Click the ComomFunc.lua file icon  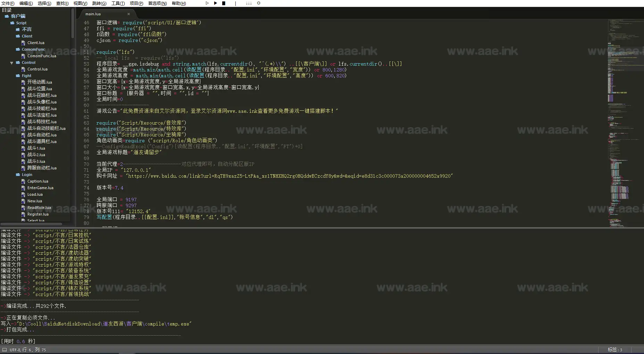[23, 56]
